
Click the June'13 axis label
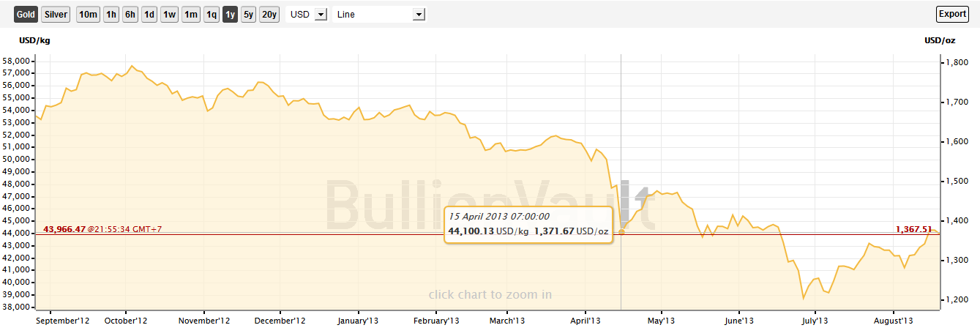click(738, 321)
